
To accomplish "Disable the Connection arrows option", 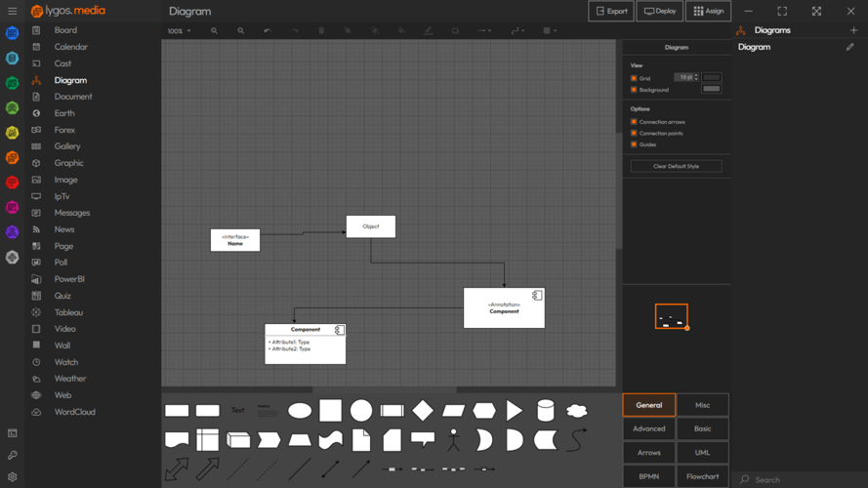I will pyautogui.click(x=634, y=122).
